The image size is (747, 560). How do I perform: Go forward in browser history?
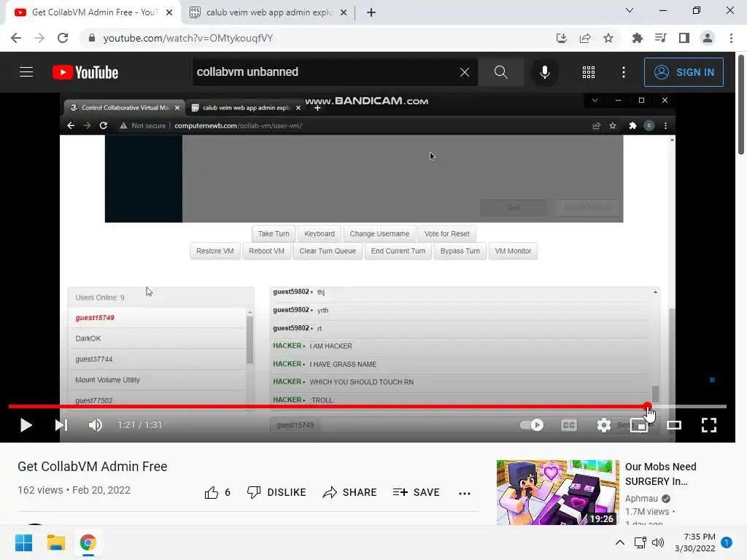pos(39,38)
